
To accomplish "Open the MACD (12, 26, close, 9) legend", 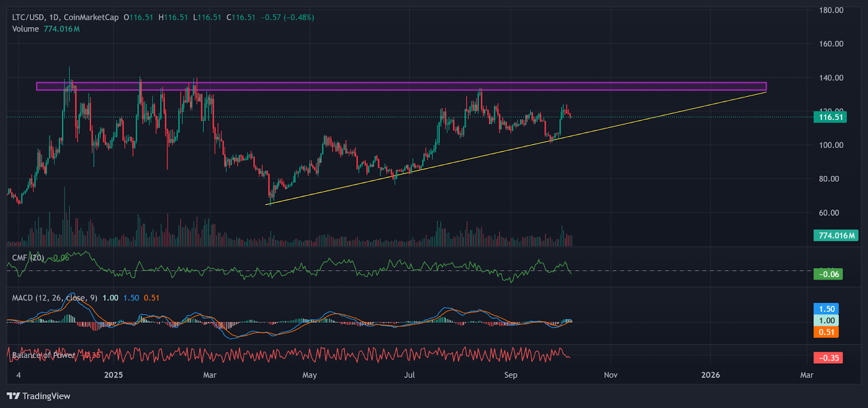I will 54,298.
